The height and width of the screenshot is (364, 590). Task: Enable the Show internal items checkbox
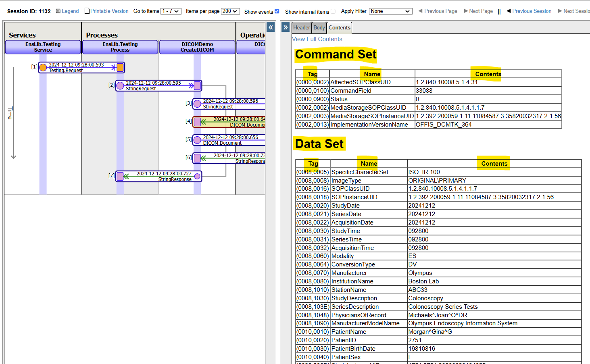click(x=333, y=11)
